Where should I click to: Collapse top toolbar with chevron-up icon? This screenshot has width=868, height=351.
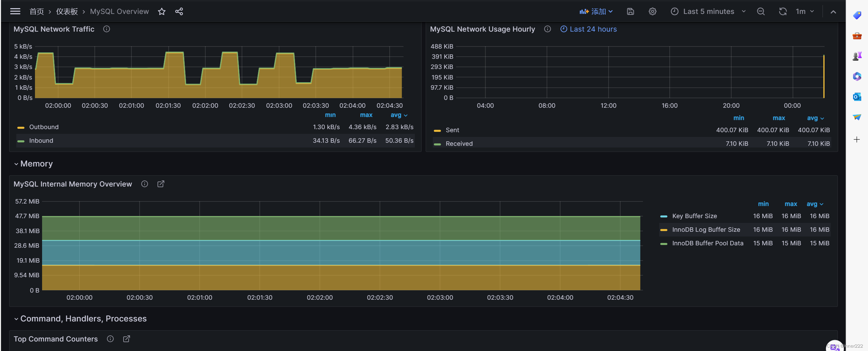click(833, 12)
